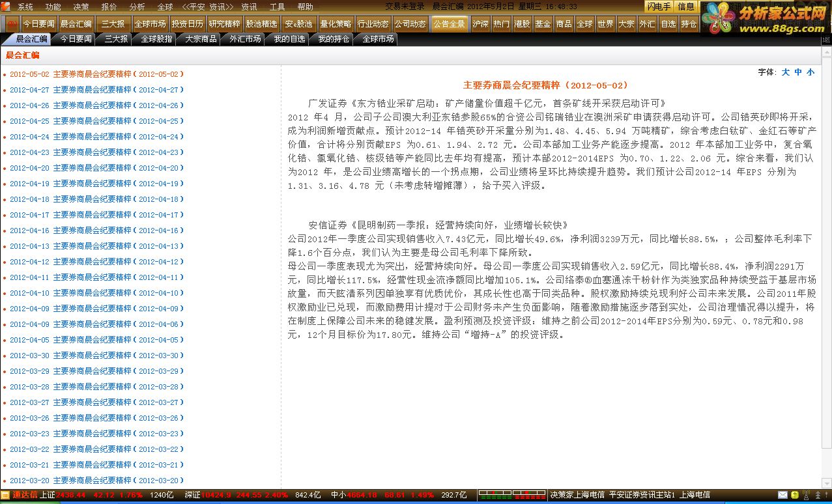Select 热门 in the toolbar
Viewport: 832px width, 504px height.
click(501, 24)
